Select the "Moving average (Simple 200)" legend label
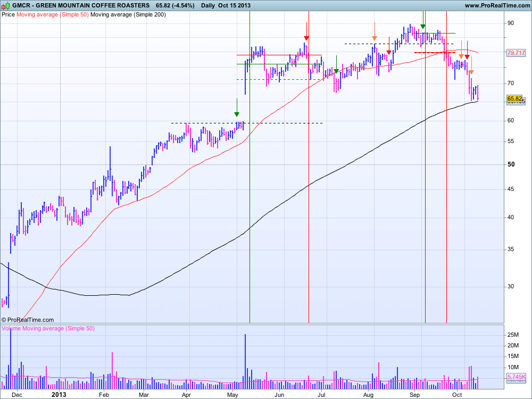This screenshot has height=399, width=532. [x=128, y=14]
